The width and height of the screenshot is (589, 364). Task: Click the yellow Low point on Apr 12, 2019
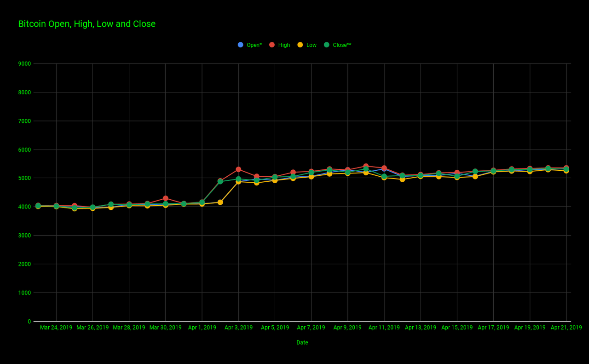pos(402,179)
